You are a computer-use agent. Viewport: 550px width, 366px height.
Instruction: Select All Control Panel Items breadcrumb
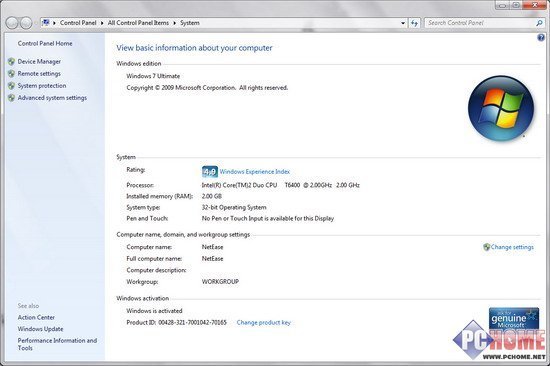point(138,23)
